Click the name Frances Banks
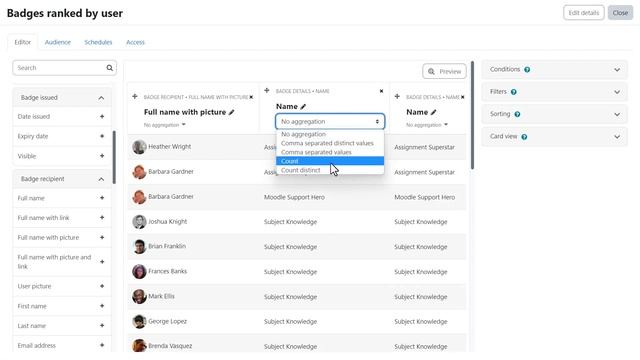Viewport: 640px width, 360px height. tap(167, 271)
